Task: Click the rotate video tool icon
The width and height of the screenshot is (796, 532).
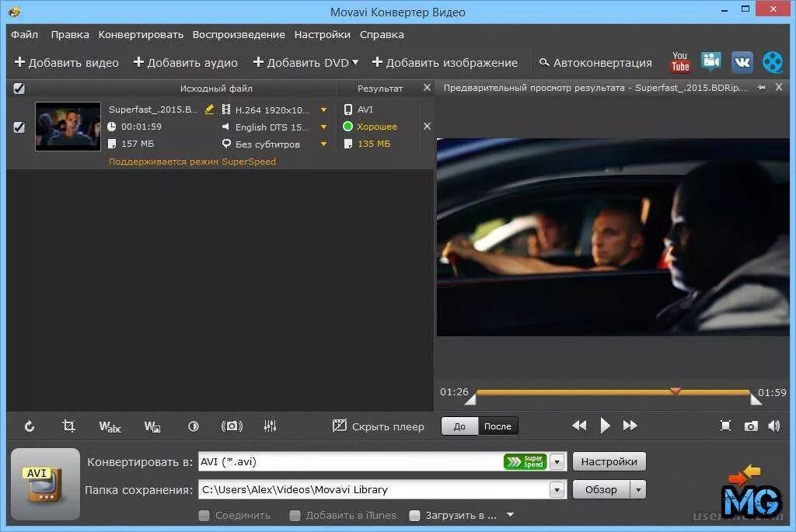Action: pyautogui.click(x=30, y=426)
